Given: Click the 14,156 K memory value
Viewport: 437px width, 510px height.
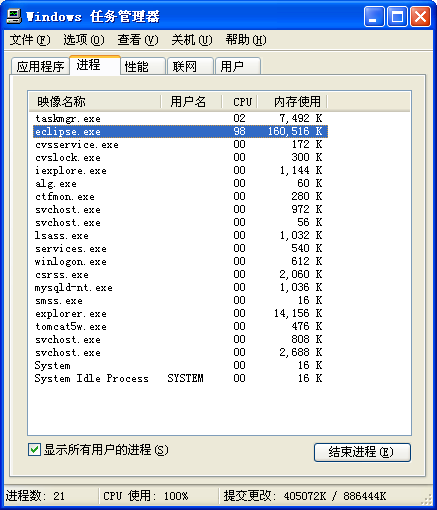Looking at the screenshot, I should point(298,313).
